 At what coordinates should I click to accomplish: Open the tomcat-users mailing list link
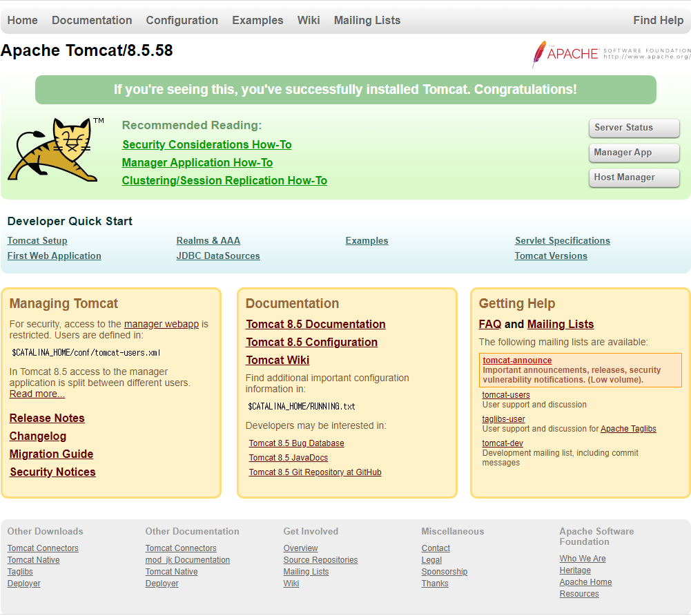pos(506,395)
